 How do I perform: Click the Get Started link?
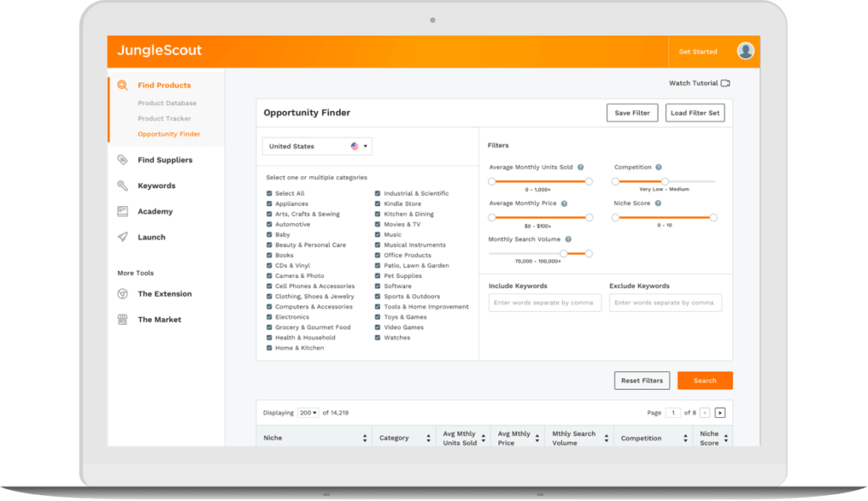(698, 52)
